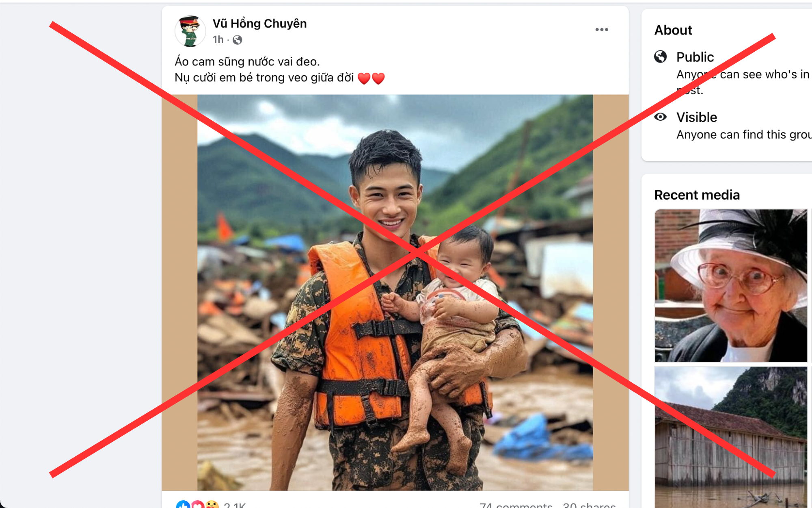Click the Public privacy label

695,57
